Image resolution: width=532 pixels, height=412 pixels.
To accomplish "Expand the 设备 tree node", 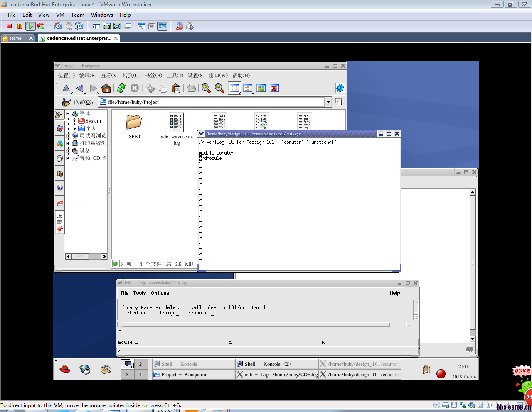I will (69, 151).
